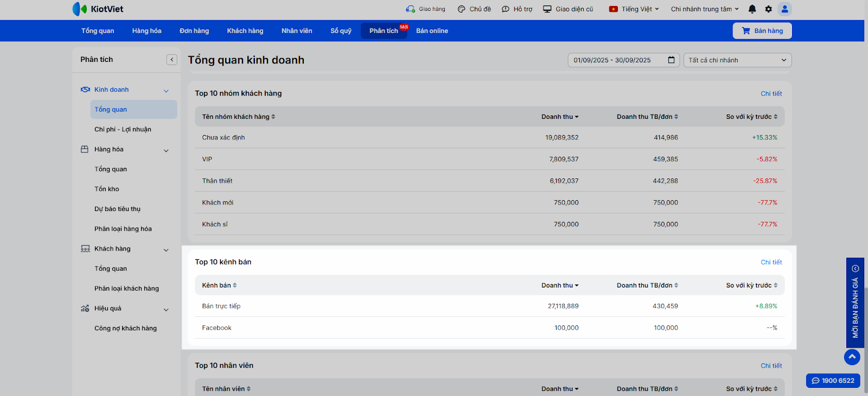
Task: Open the Tiếng Việt language dropdown
Action: [x=640, y=9]
